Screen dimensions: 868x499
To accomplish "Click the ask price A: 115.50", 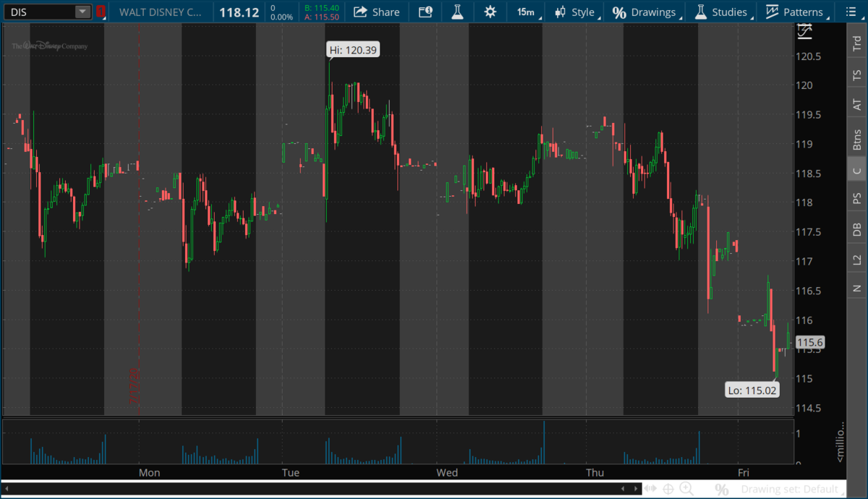I will point(322,16).
